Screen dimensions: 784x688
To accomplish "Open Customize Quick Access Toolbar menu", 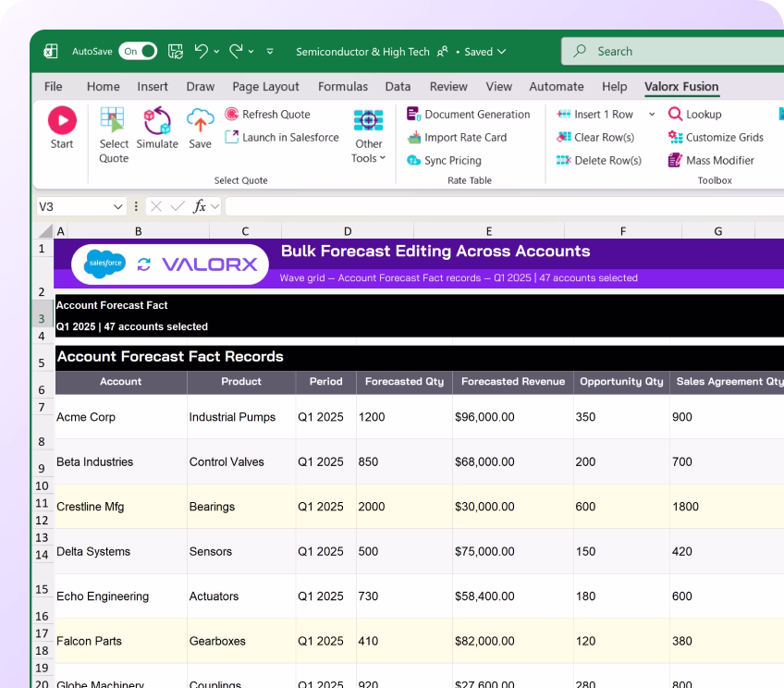I will point(270,52).
